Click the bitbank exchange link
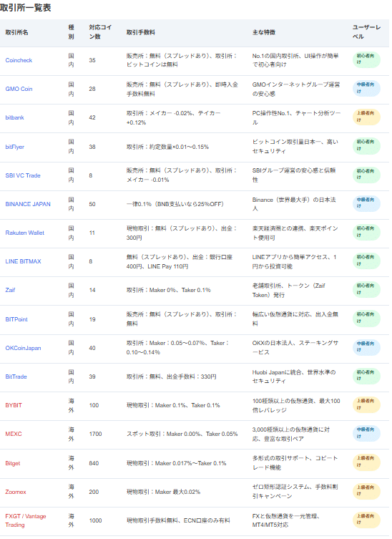Viewport: 392px width, 539px height. pyautogui.click(x=14, y=117)
